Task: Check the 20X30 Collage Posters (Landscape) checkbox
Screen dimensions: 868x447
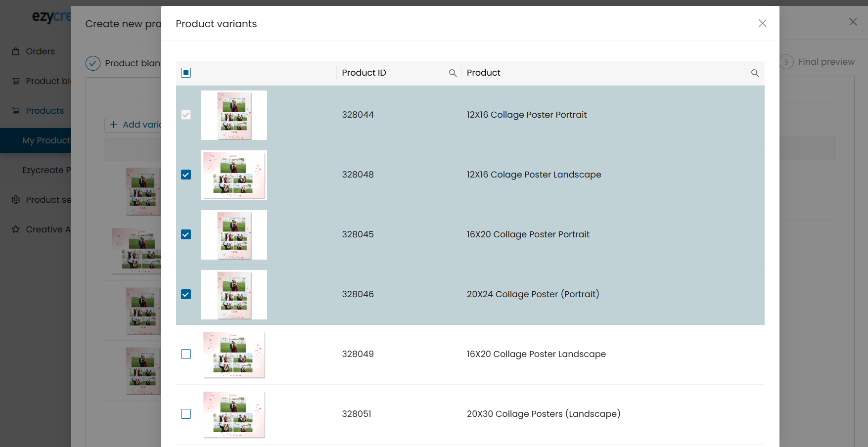Action: pyautogui.click(x=186, y=414)
